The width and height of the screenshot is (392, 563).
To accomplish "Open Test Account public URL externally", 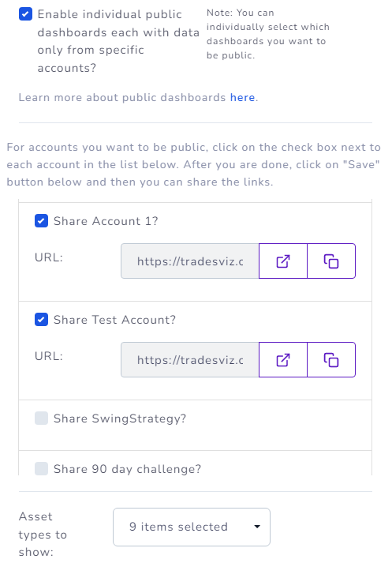I will (283, 360).
